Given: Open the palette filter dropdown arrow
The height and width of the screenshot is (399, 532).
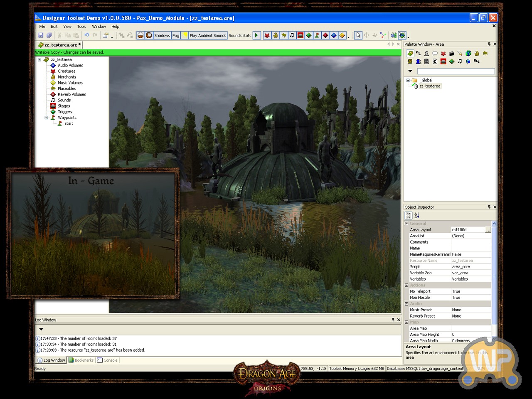Looking at the screenshot, I should (x=410, y=71).
